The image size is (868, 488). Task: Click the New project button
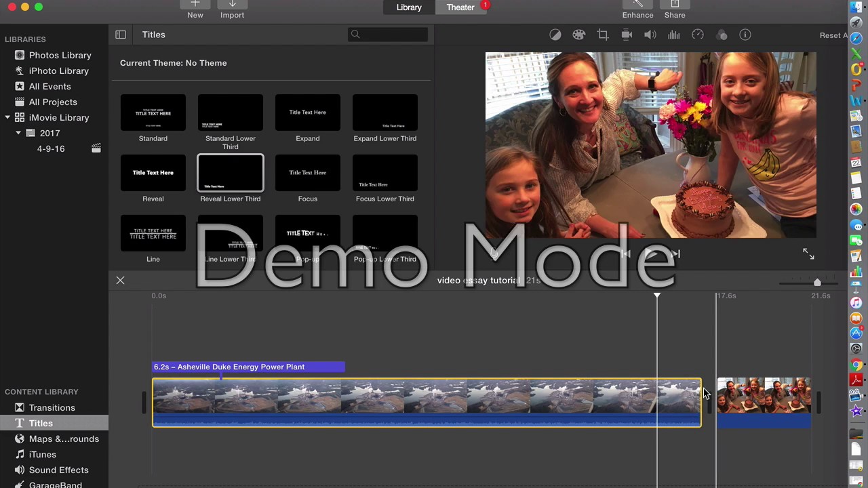[195, 9]
